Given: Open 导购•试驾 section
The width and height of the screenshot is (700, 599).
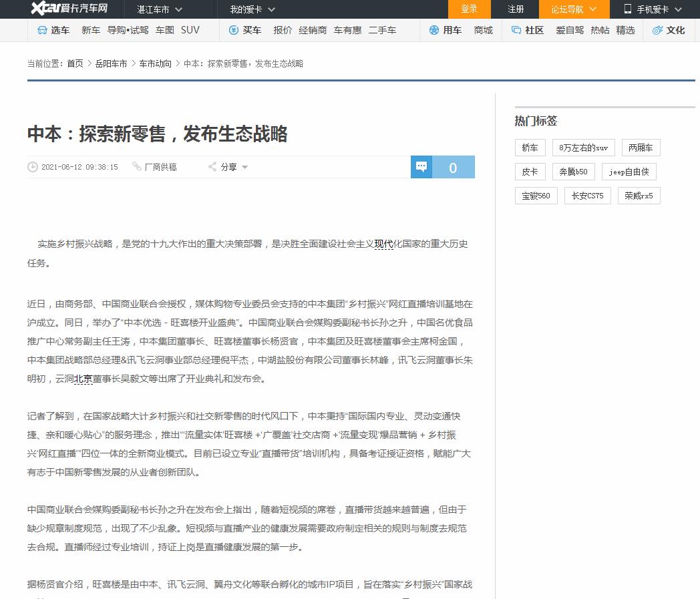Looking at the screenshot, I should click(x=128, y=30).
